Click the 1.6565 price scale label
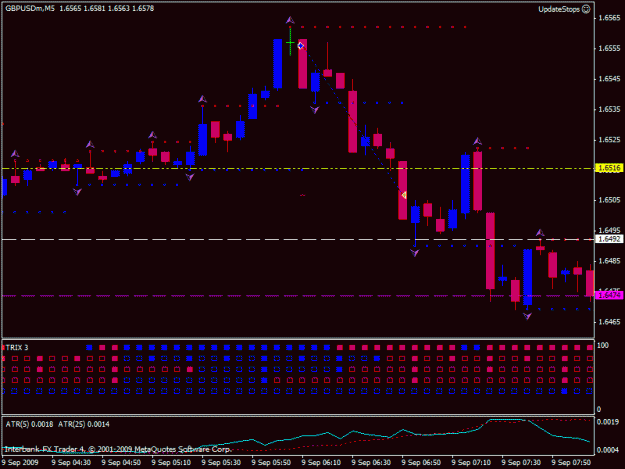Viewport: 625px width, 469px height. click(x=610, y=18)
